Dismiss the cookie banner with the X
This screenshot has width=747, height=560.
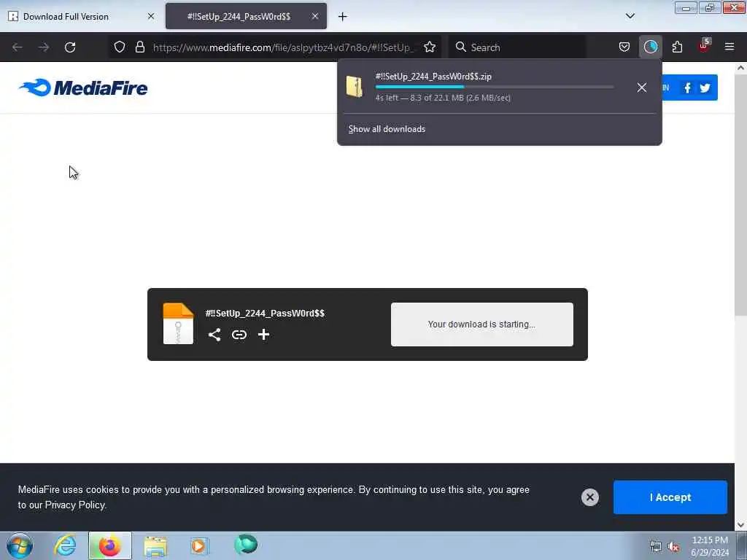tap(589, 497)
